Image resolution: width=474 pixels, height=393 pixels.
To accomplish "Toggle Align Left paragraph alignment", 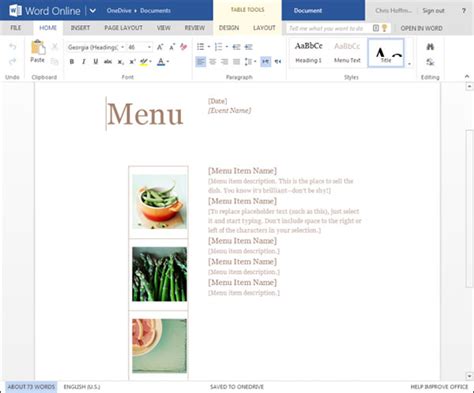I will coord(200,62).
